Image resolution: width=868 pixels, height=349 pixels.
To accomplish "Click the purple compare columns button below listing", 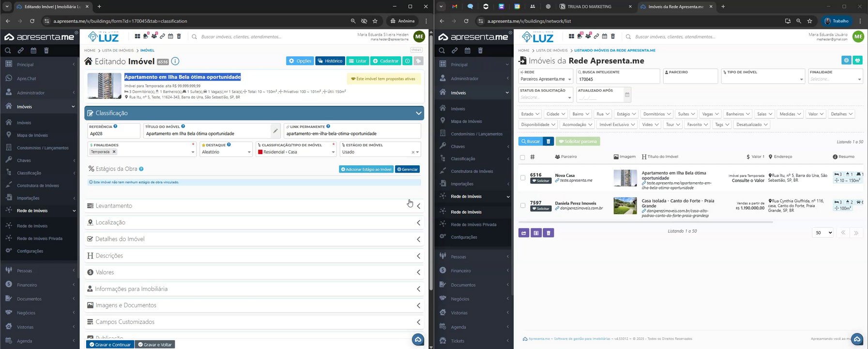I will pos(536,233).
